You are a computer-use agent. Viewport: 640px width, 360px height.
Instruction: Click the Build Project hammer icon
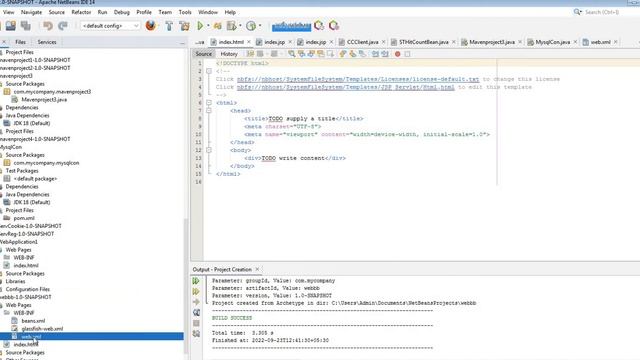169,26
